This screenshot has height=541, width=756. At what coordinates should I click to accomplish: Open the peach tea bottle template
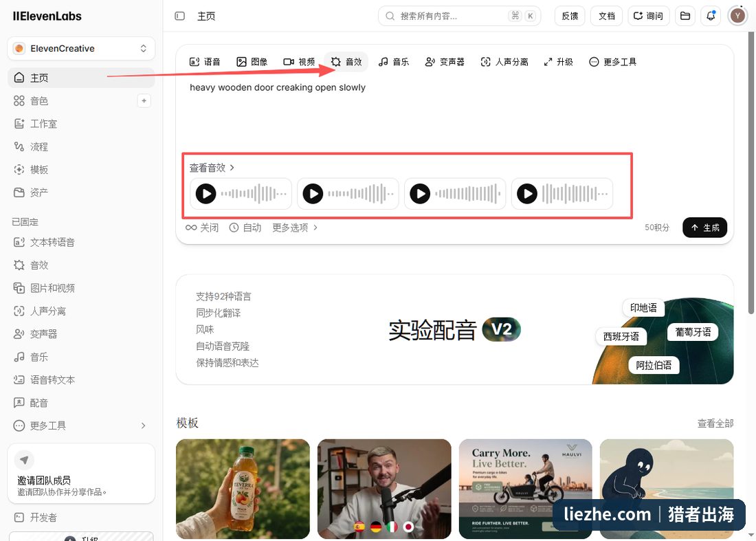243,489
